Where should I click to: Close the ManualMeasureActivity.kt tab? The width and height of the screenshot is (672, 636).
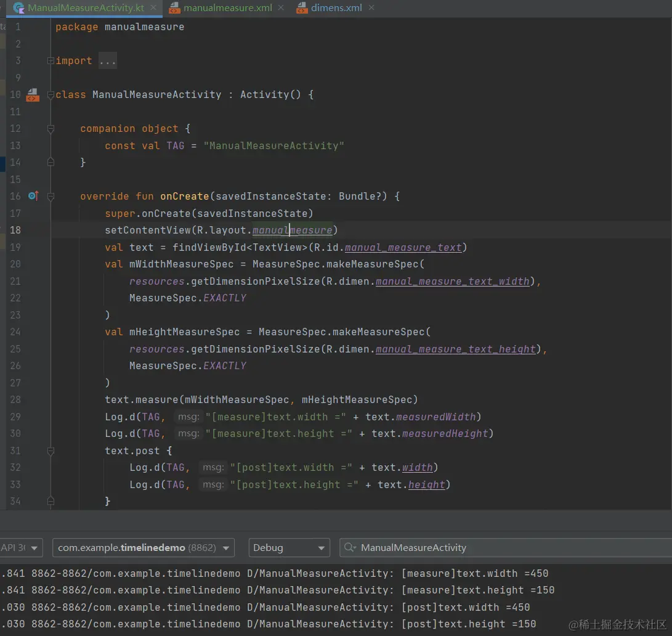[x=153, y=8]
